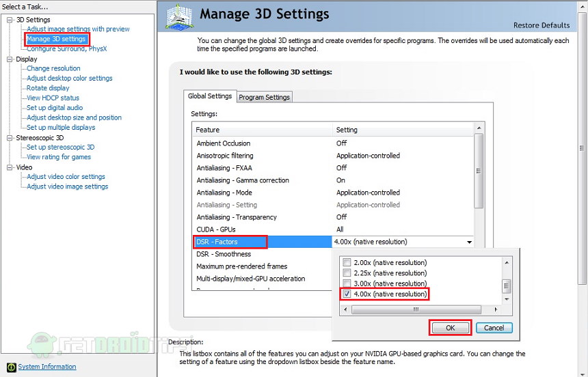Screen dimensions: 588x377
Task: Select the CUDA - GPUs row
Action: [333, 229]
